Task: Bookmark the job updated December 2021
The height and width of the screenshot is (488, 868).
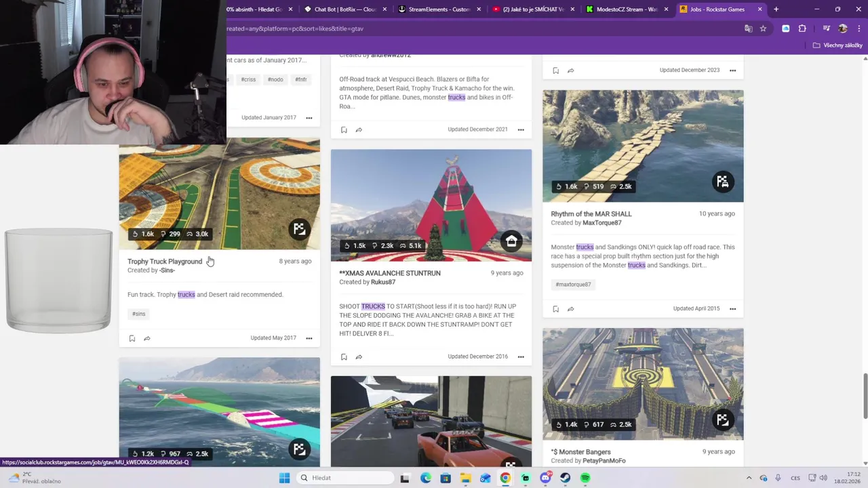Action: (x=344, y=129)
